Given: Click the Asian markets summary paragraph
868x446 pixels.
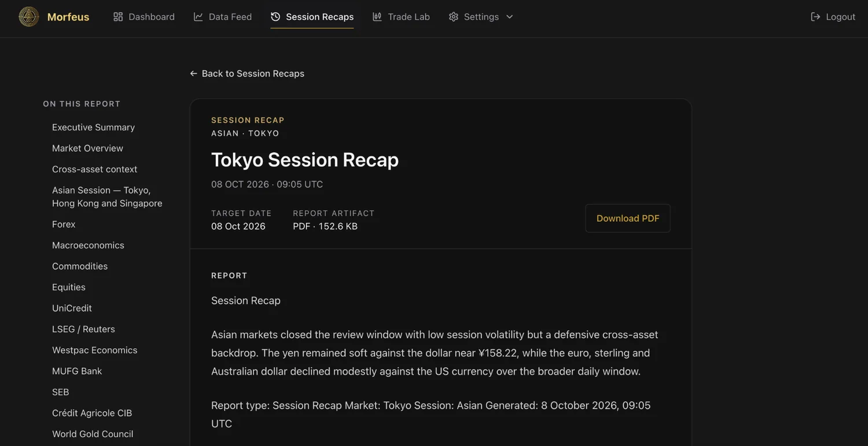Looking at the screenshot, I should point(435,353).
